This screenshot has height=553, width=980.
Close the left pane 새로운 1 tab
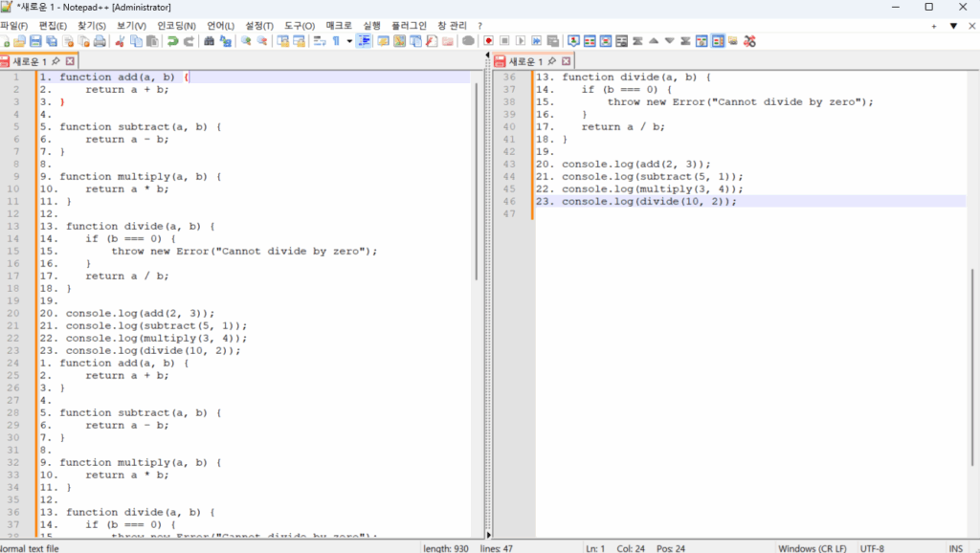click(x=70, y=61)
